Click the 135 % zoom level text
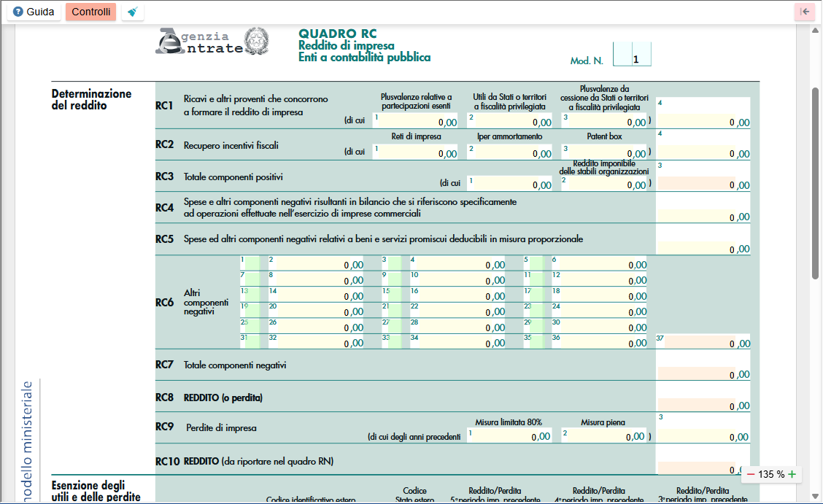This screenshot has width=823, height=504. [x=771, y=474]
